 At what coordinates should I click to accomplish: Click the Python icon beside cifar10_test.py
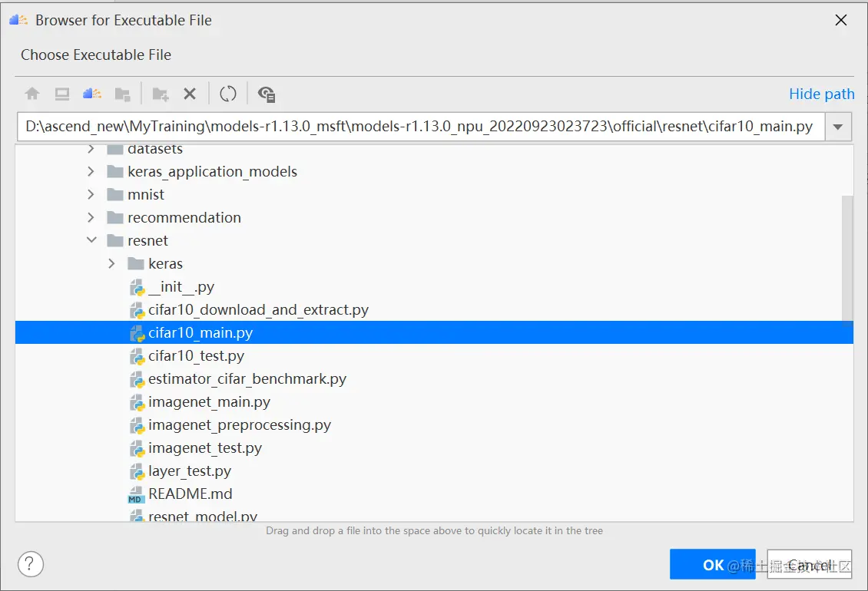point(137,356)
